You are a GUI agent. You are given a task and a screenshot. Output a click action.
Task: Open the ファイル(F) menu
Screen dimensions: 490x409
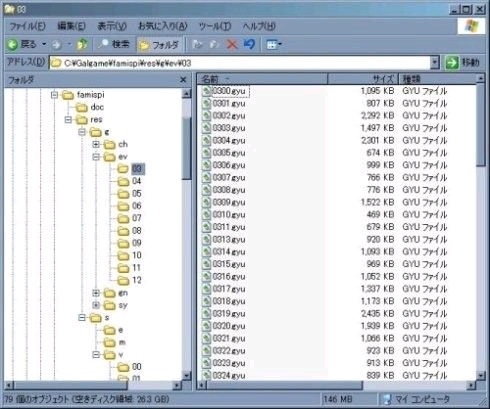click(27, 26)
